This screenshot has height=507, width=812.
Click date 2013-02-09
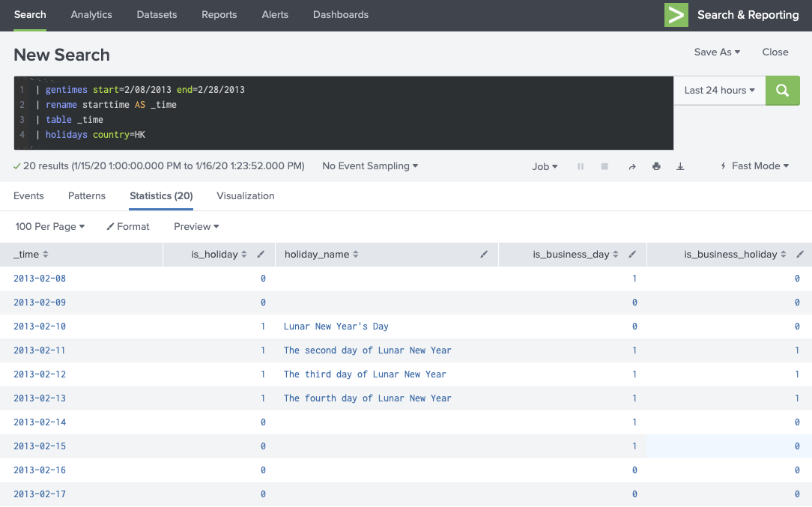pyautogui.click(x=40, y=303)
